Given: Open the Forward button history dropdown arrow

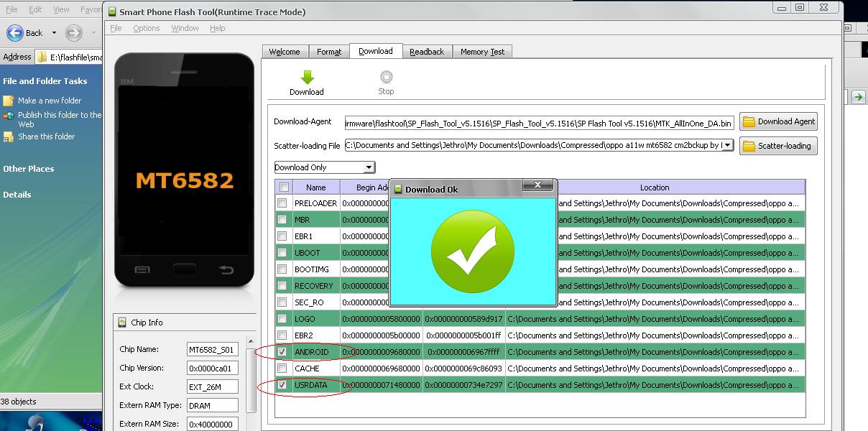Looking at the screenshot, I should [x=93, y=33].
